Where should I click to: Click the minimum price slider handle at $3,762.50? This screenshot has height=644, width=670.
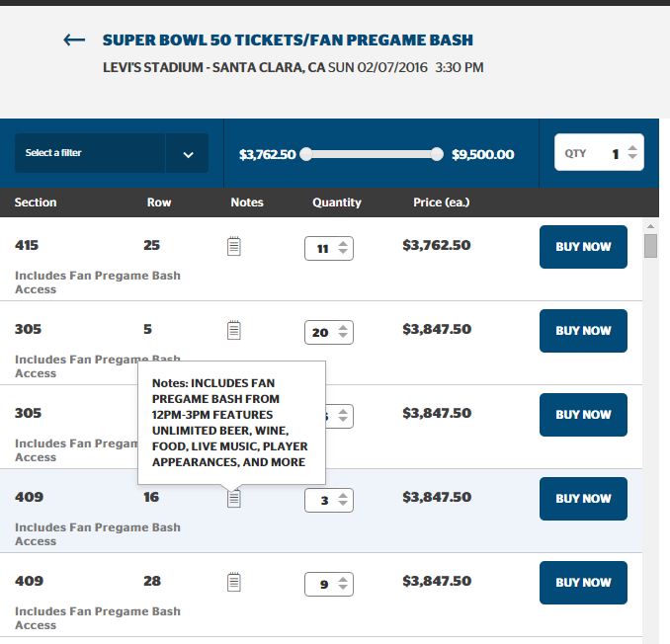coord(306,154)
